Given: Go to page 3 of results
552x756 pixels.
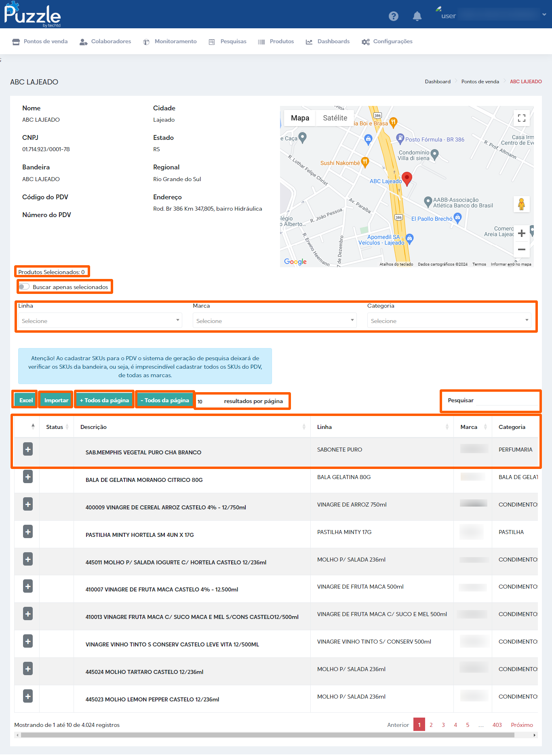Looking at the screenshot, I should click(443, 725).
